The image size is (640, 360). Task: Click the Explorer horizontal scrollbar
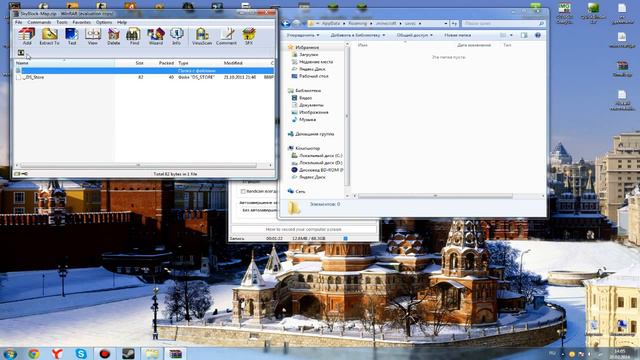click(435, 196)
